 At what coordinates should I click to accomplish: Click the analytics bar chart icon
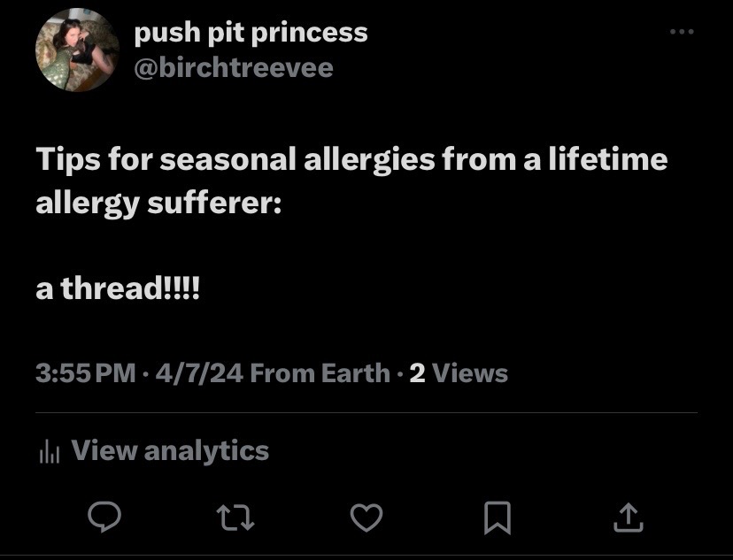coord(50,452)
